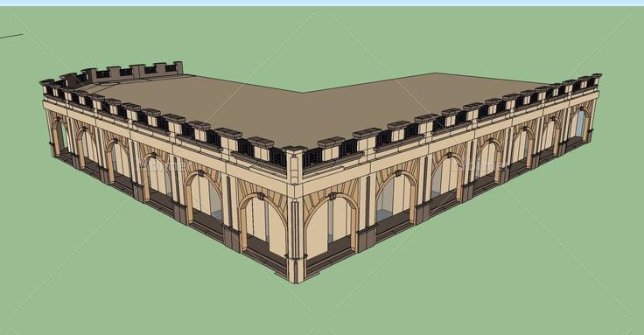Click the dark railing panel just right of the corner merlon
644x335 pixels.
click(x=313, y=158)
